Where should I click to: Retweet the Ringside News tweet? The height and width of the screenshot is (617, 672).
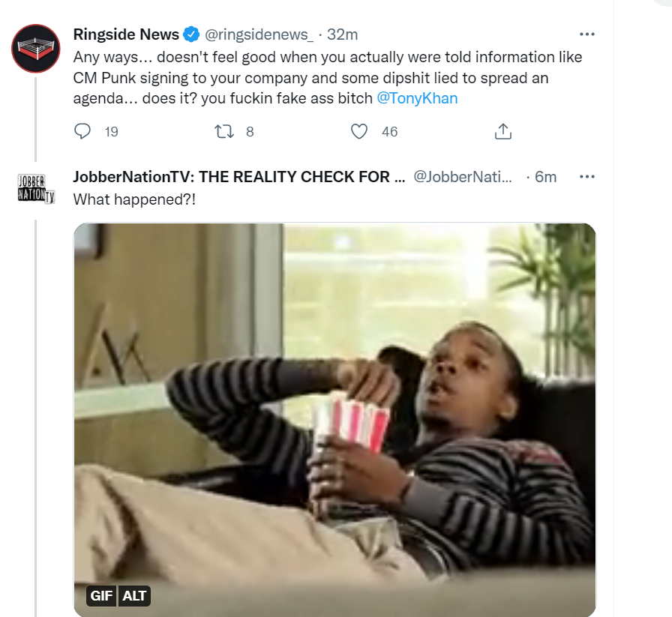point(223,131)
